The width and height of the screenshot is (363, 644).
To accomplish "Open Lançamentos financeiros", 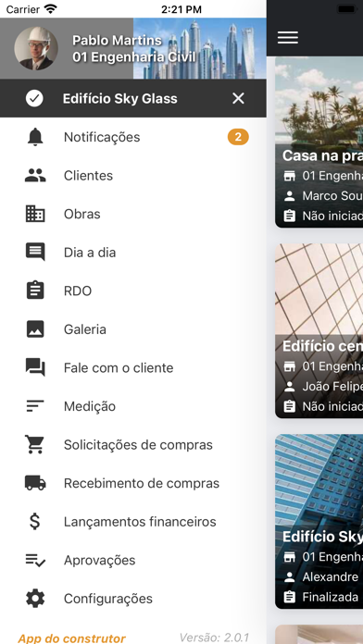I will (133, 522).
